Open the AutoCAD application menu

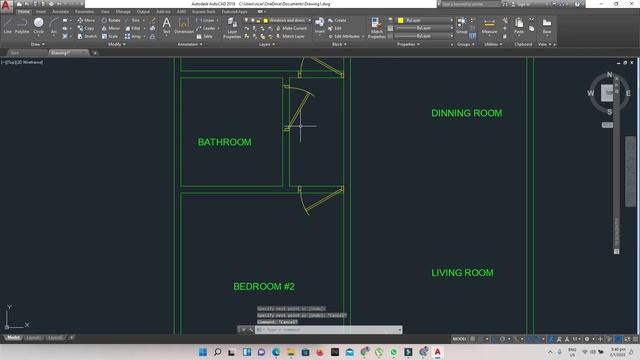(6, 6)
